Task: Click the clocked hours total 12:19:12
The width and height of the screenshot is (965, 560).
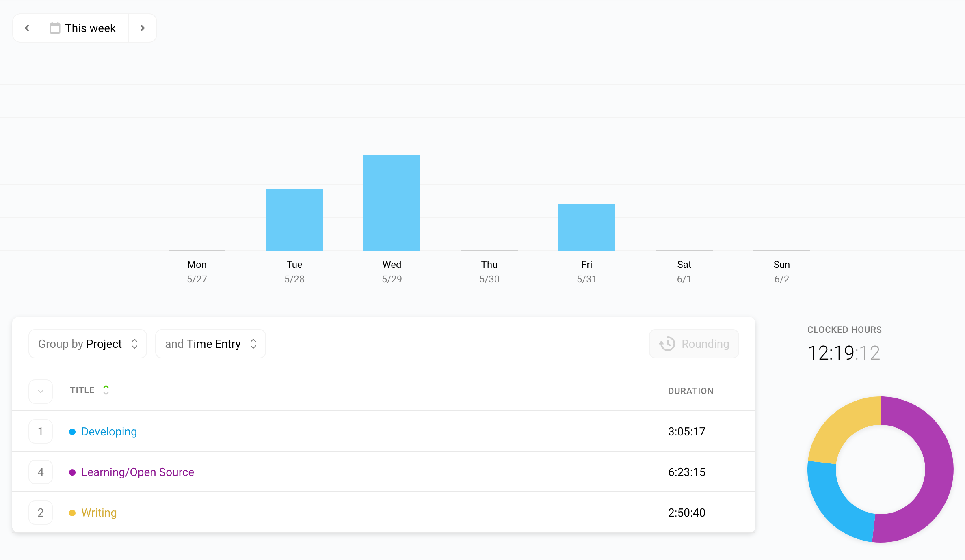Action: coord(844,353)
